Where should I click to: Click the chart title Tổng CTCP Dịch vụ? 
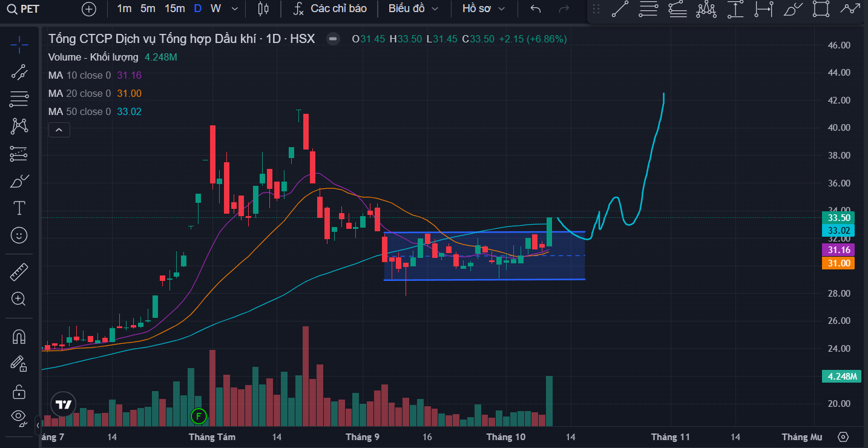[x=182, y=39]
